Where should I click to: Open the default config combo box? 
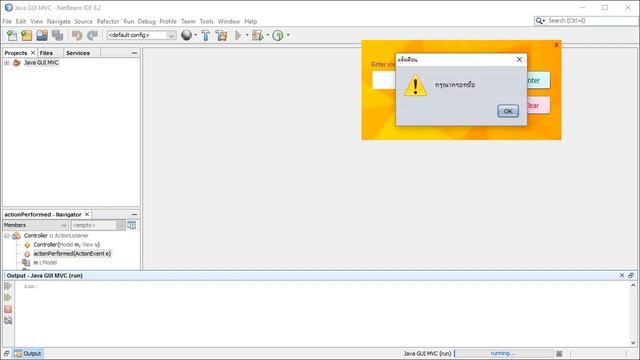coord(141,35)
